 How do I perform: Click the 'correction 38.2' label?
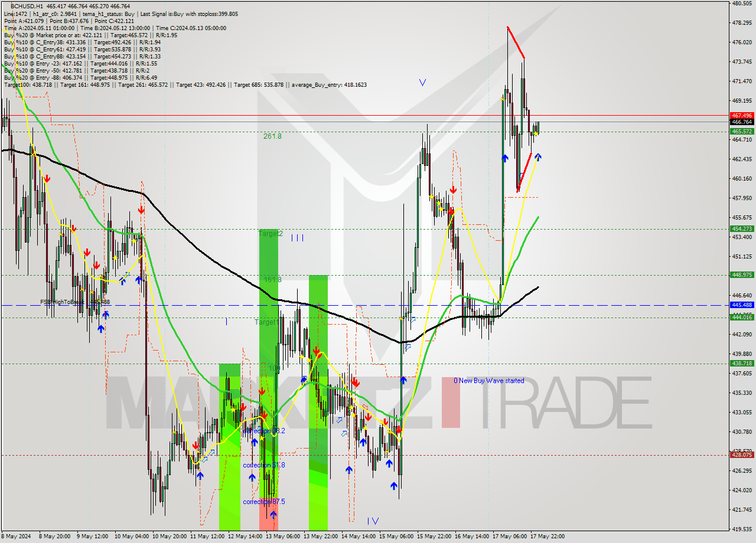[x=264, y=431]
